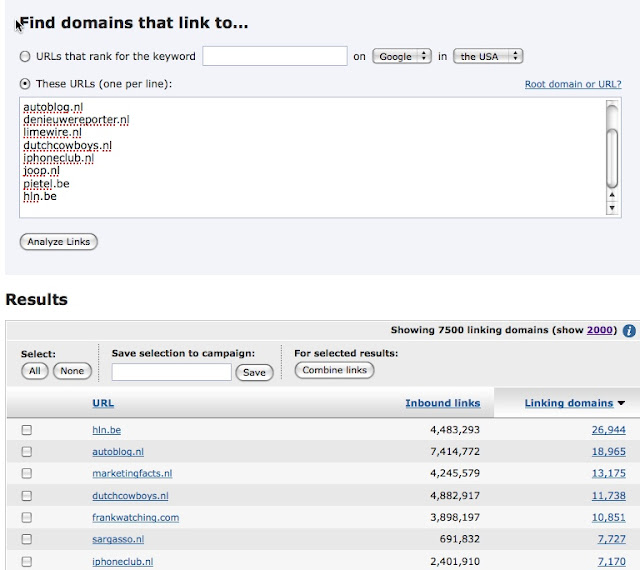
Task: Open 10,851 linking domains link
Action: click(x=609, y=517)
